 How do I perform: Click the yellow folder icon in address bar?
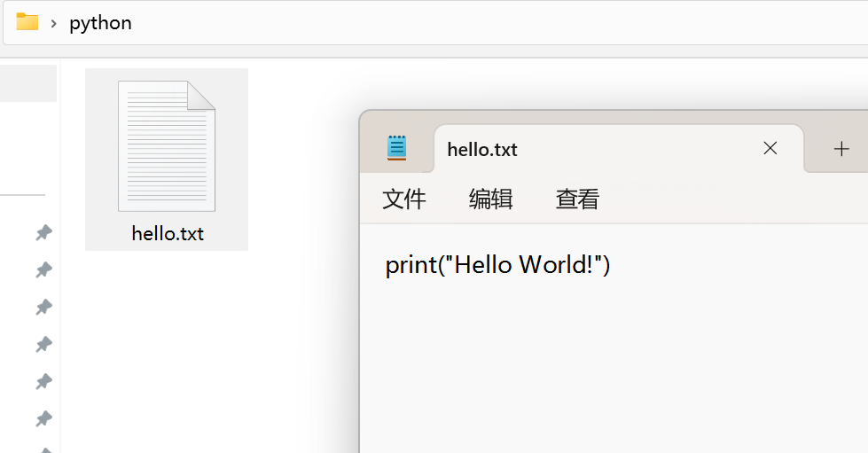(27, 22)
